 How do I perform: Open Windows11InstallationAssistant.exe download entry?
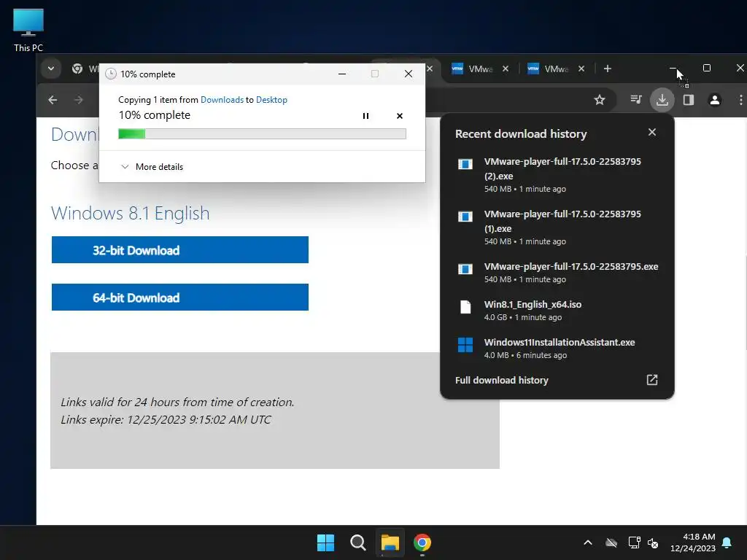pos(557,348)
